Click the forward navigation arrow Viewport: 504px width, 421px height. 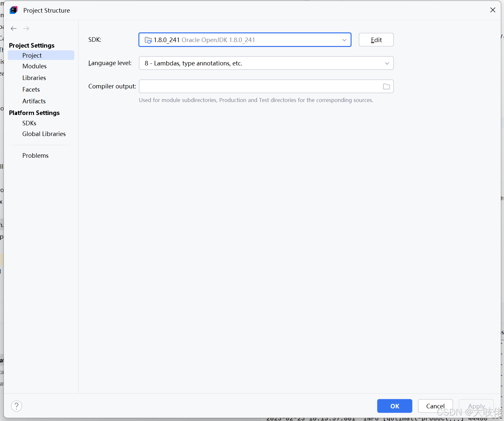(26, 28)
